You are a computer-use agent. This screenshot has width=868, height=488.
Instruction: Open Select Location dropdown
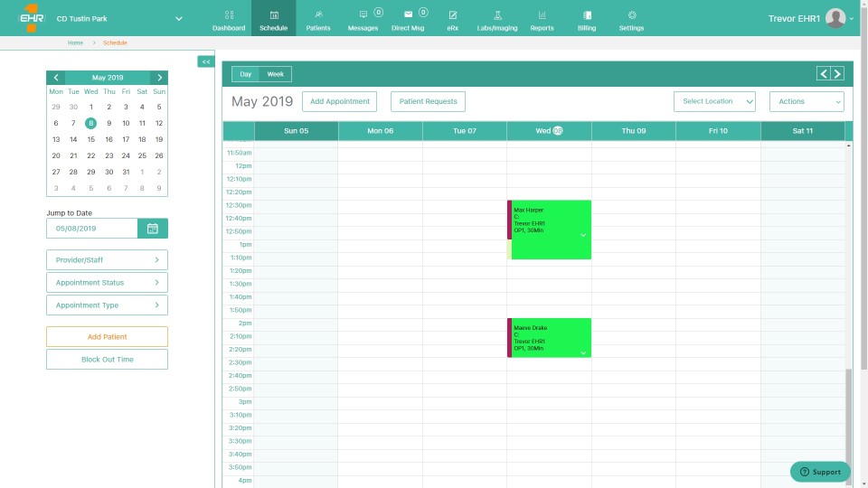pos(714,101)
